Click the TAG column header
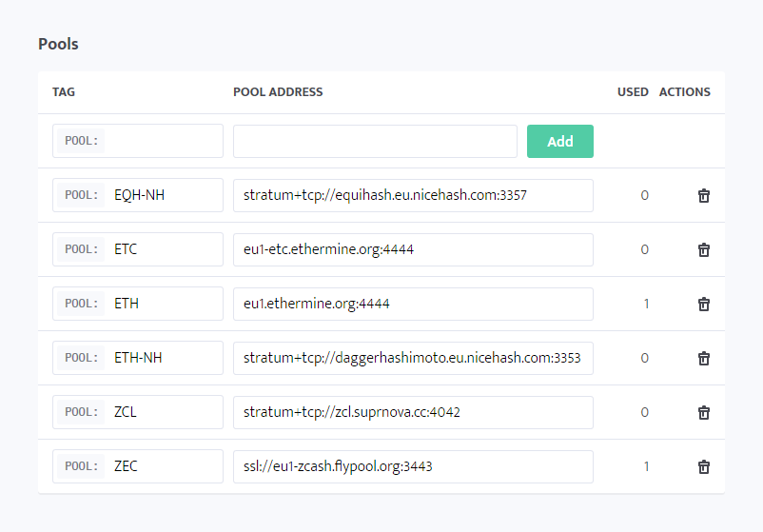 pyautogui.click(x=64, y=92)
